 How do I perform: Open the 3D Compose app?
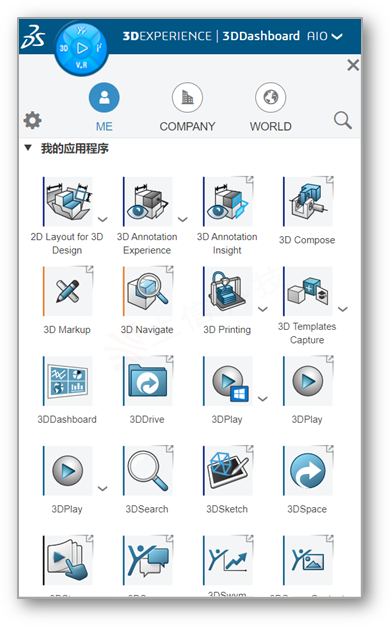[x=307, y=202]
